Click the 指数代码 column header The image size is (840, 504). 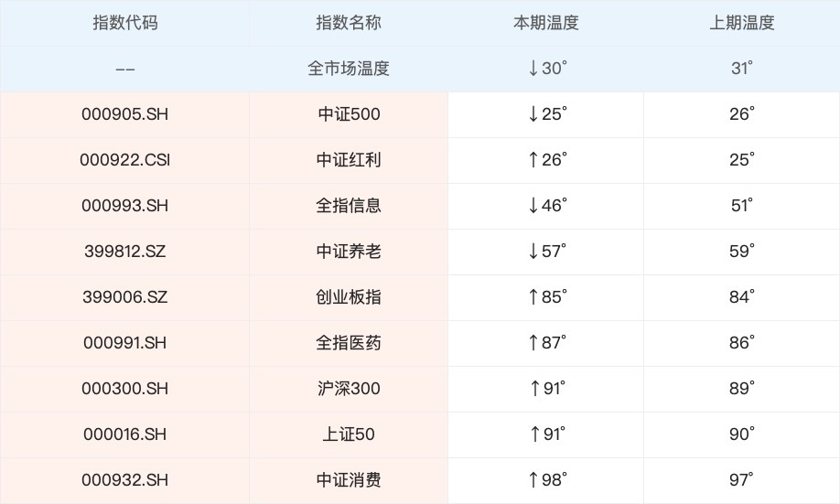coord(125,23)
